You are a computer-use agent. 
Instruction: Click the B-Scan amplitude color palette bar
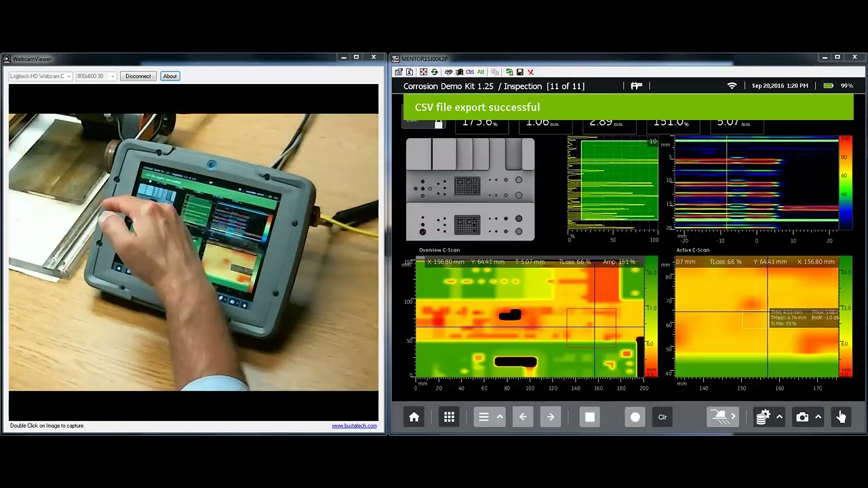click(846, 183)
